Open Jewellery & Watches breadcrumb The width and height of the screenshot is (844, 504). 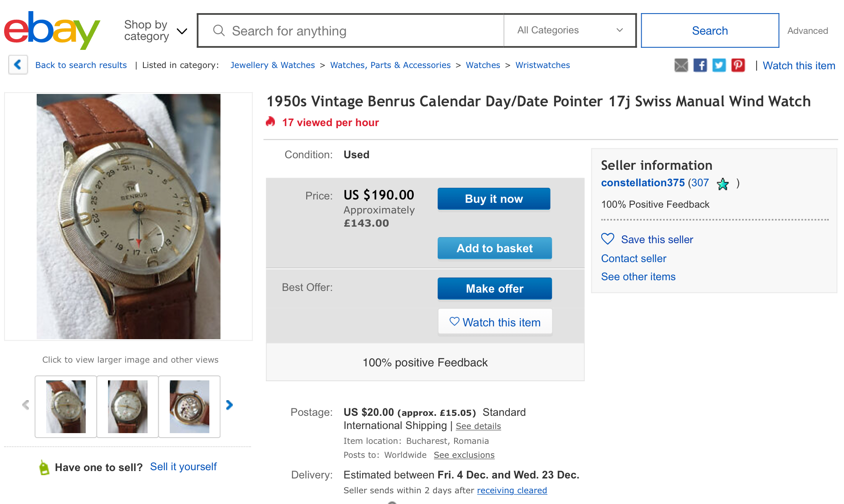tap(272, 65)
